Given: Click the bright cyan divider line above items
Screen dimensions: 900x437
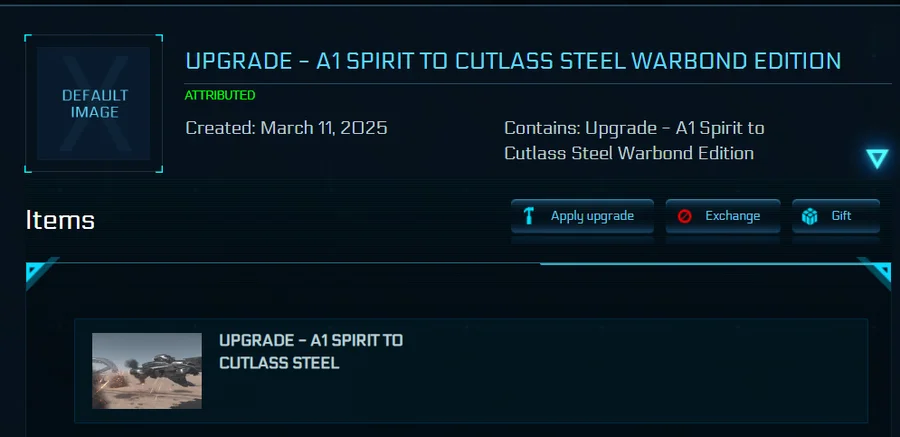Looking at the screenshot, I should (x=700, y=264).
